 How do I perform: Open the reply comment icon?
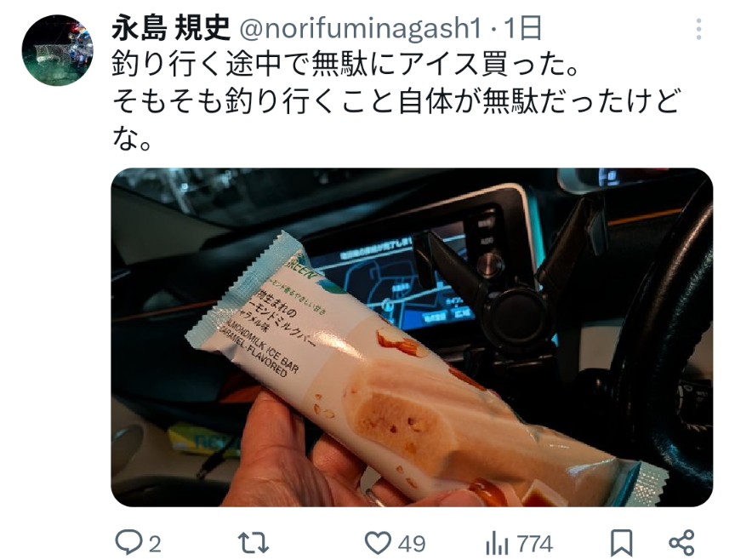click(128, 542)
